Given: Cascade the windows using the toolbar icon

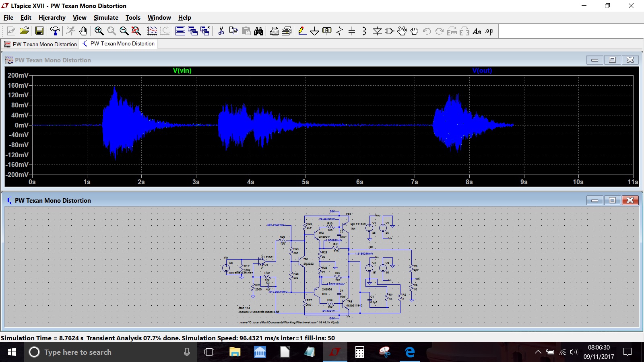Looking at the screenshot, I should click(x=193, y=31).
